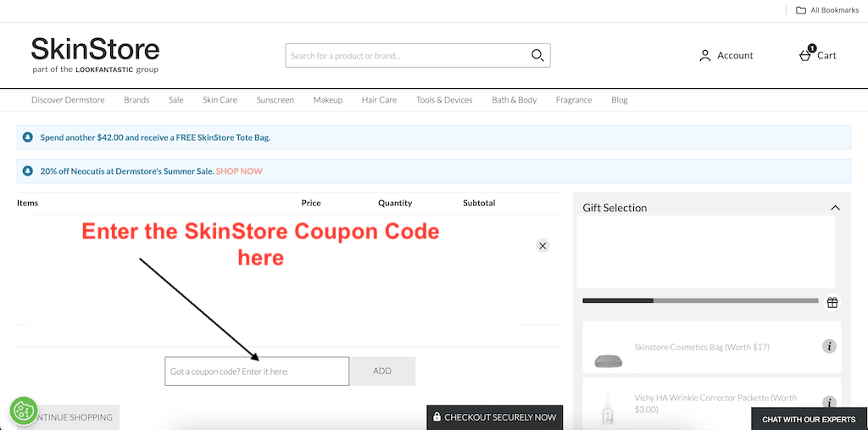The image size is (868, 430).
Task: Click the Items column header
Action: [28, 203]
